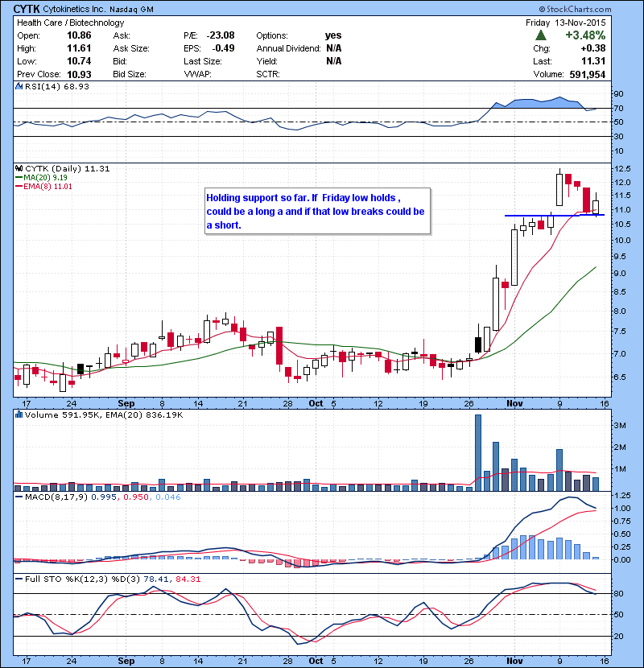Screen dimensions: 644x668
Task: Click the Chg value +0.38
Action: (592, 48)
